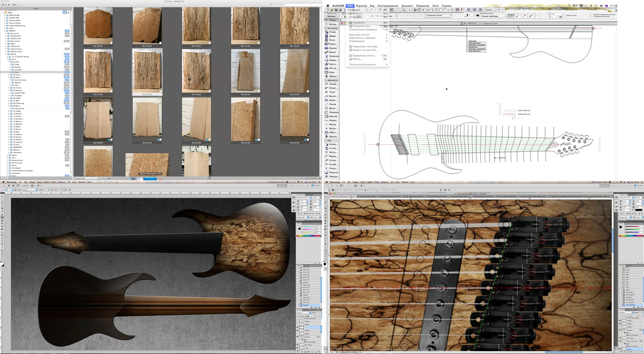Open the Batch dropdown in the photo browser toolbar

pyautogui.click(x=16, y=5)
